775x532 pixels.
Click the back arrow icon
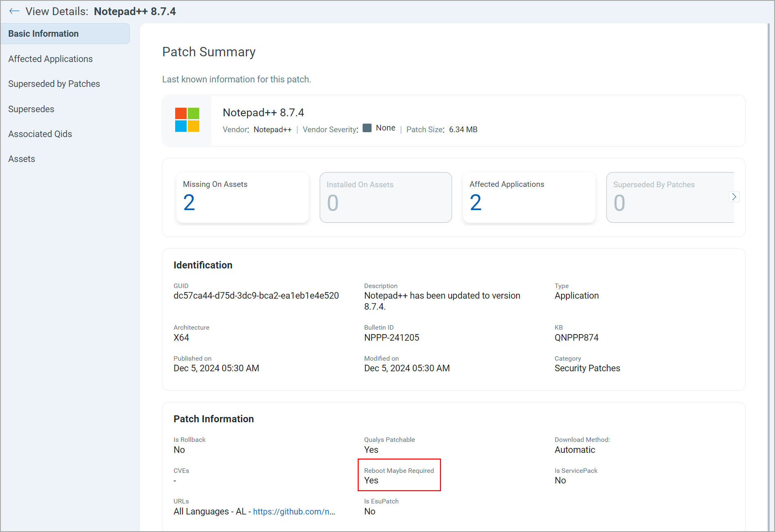14,11
